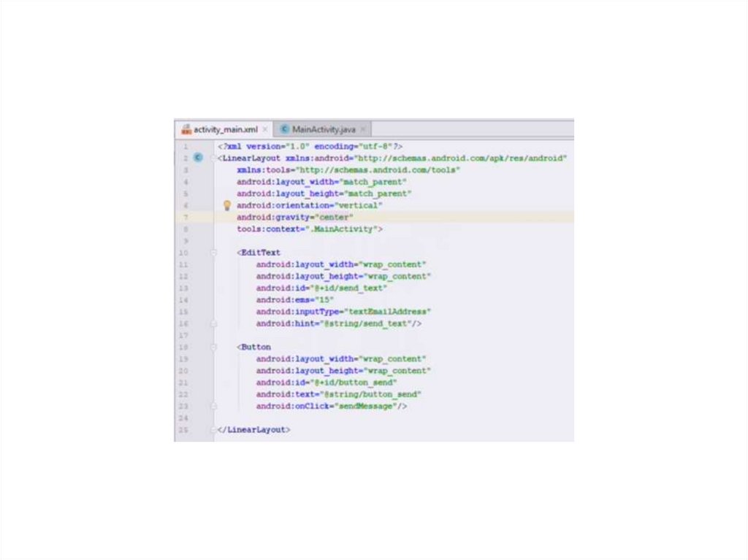Collapse the LinearLayout fold marker on line 2
The image size is (748, 560).
(x=214, y=158)
